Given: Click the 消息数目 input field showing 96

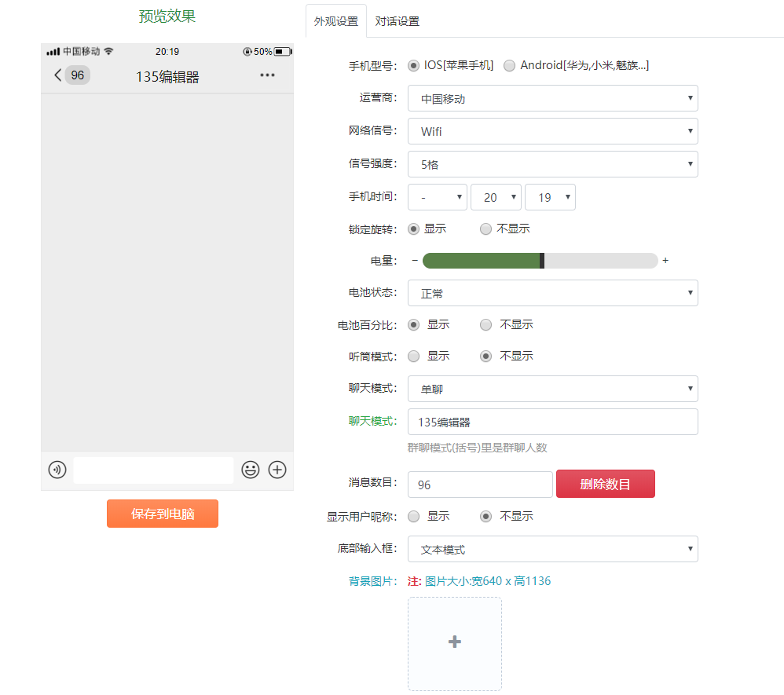Looking at the screenshot, I should (x=480, y=485).
